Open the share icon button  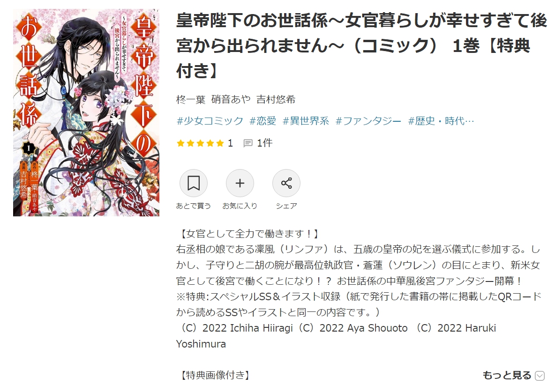(x=286, y=183)
